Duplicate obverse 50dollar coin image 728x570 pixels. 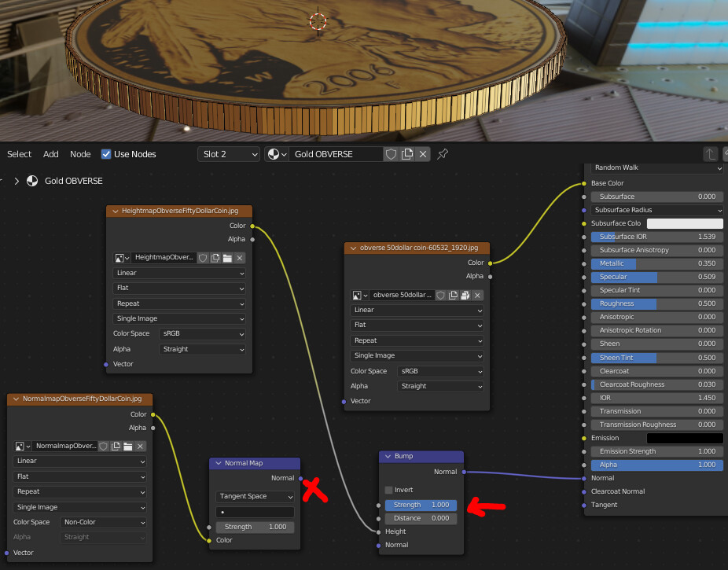(x=453, y=295)
